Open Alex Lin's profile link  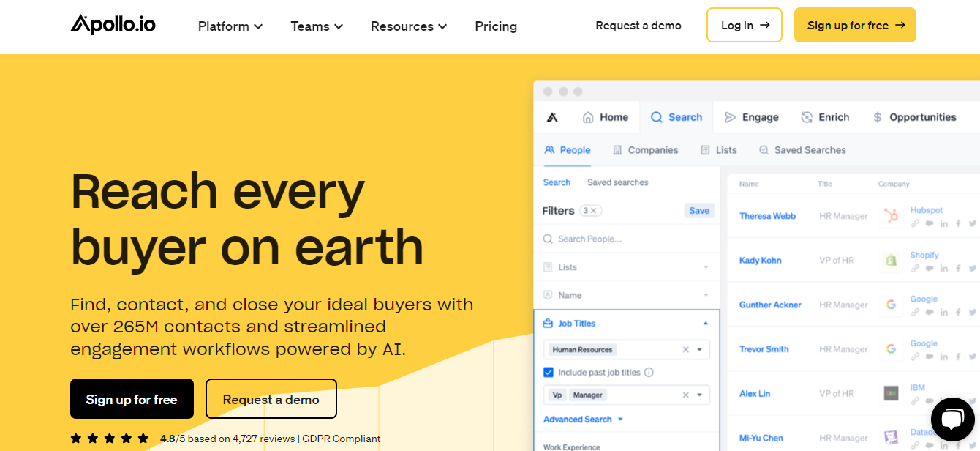pyautogui.click(x=754, y=394)
